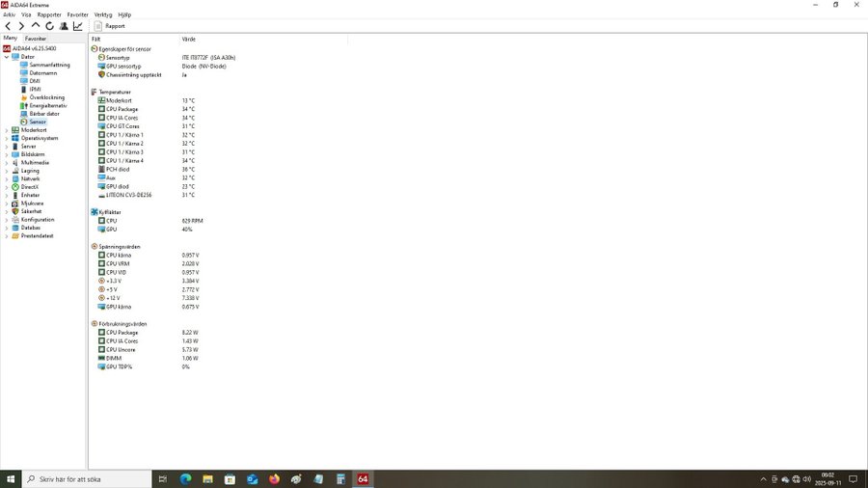Click the AIDA64 icon in the taskbar
Screen dimensions: 868x488
363,478
